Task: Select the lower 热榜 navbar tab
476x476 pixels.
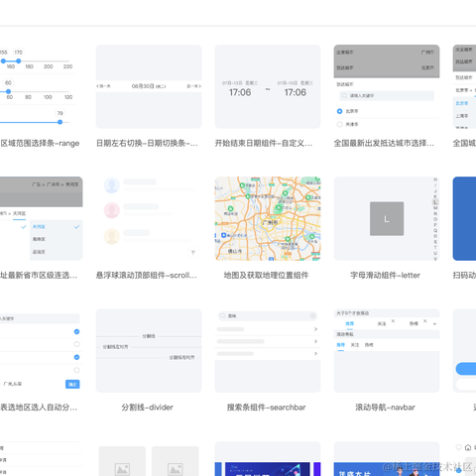Action: click(369, 345)
